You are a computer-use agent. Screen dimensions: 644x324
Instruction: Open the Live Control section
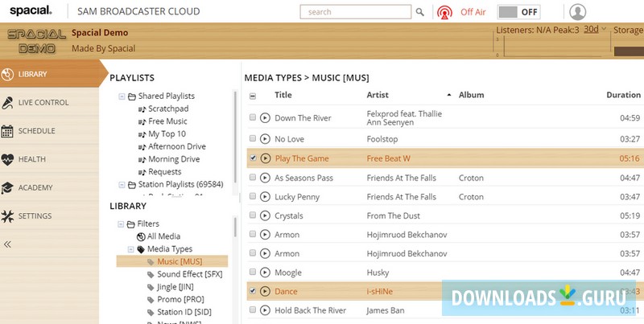click(43, 103)
